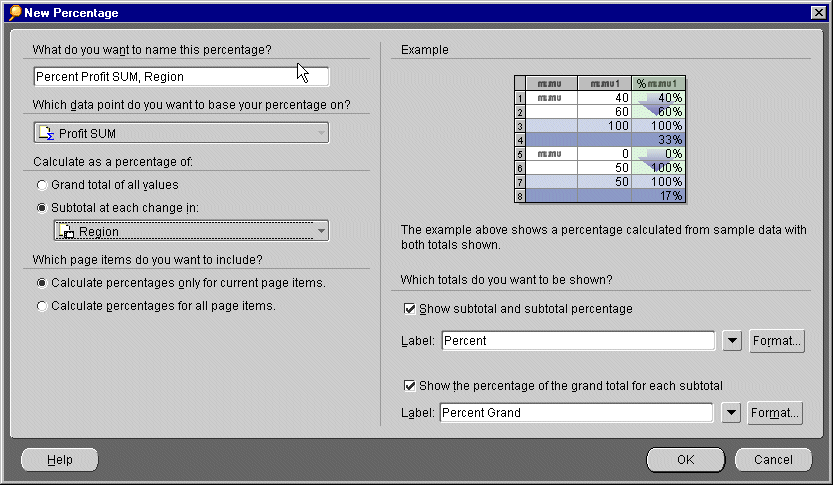Screen dimensions: 833x485
Task: Open dropdown arrow beside Percent label field
Action: (x=732, y=341)
